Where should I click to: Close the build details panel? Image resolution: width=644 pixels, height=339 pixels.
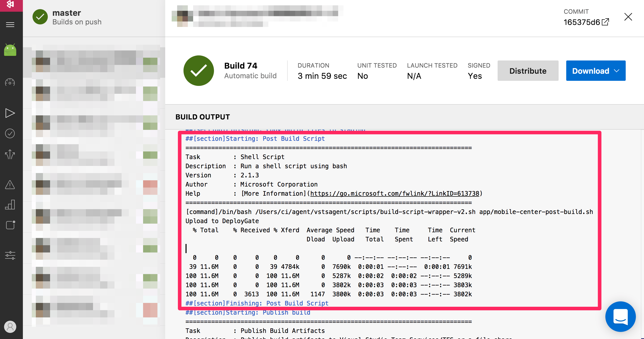click(628, 17)
